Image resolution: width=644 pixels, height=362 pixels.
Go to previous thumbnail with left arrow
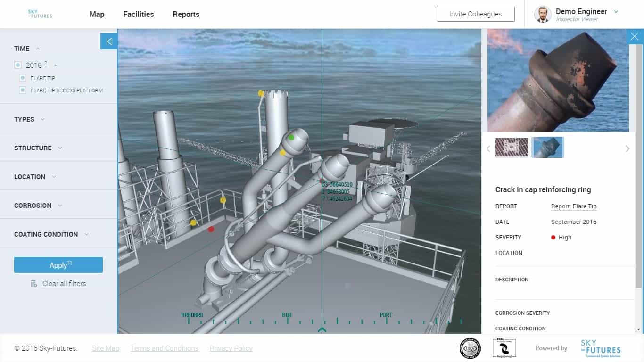(488, 148)
